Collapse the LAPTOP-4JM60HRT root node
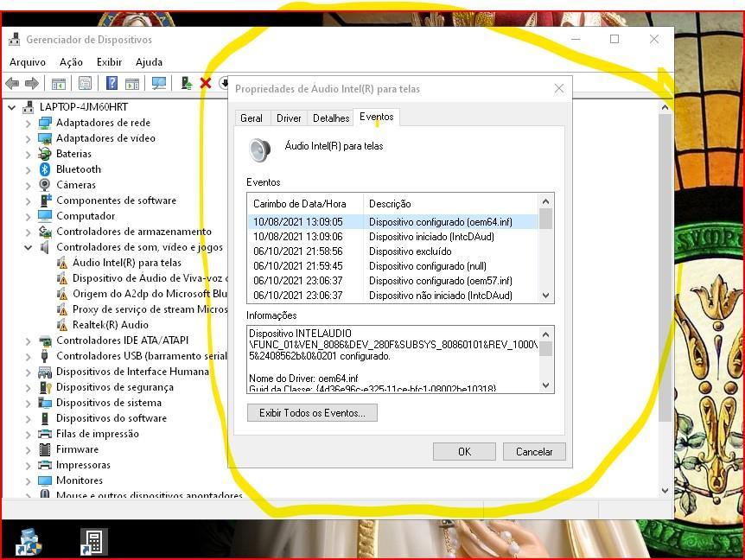Image resolution: width=745 pixels, height=560 pixels. pyautogui.click(x=12, y=108)
